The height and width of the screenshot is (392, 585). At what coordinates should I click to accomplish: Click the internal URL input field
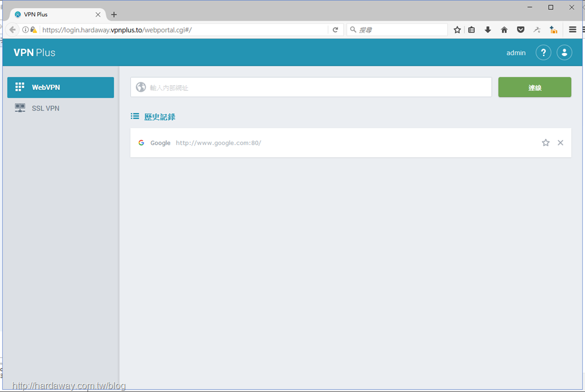[311, 87]
